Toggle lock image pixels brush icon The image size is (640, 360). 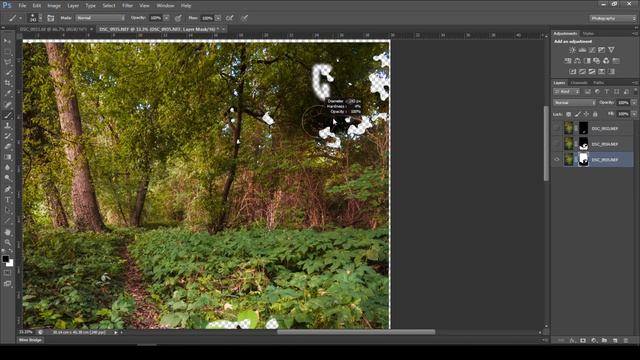(x=578, y=114)
